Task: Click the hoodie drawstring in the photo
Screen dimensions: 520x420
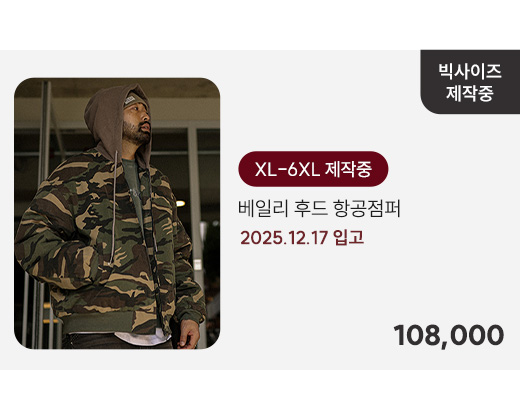Action: pos(114,207)
